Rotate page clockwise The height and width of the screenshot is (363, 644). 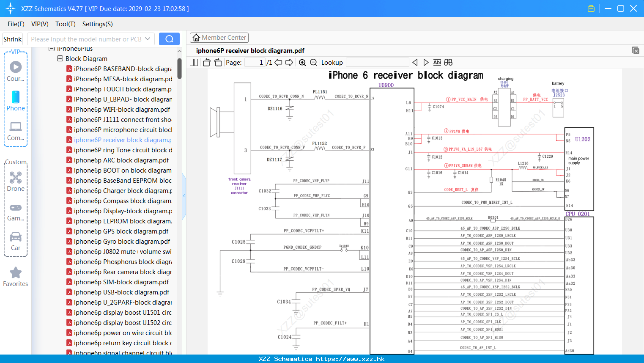[218, 62]
